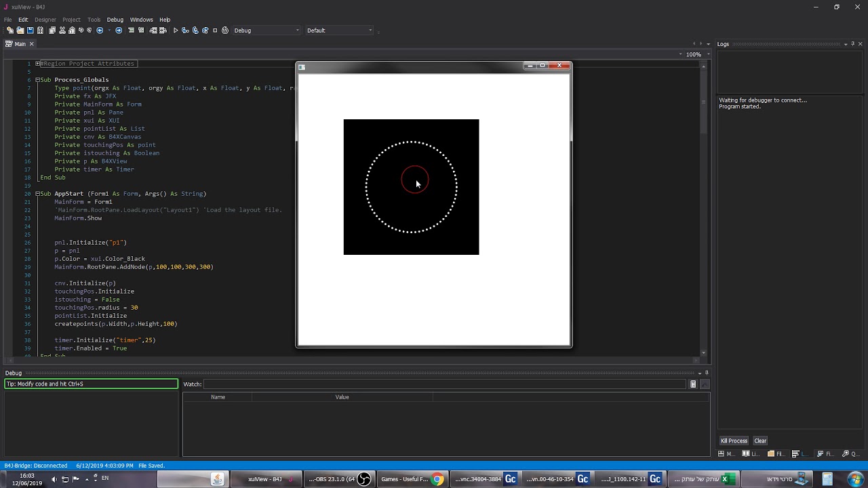This screenshot has height=488, width=868.
Task: Click the Open file toolbar icon
Action: (20, 30)
